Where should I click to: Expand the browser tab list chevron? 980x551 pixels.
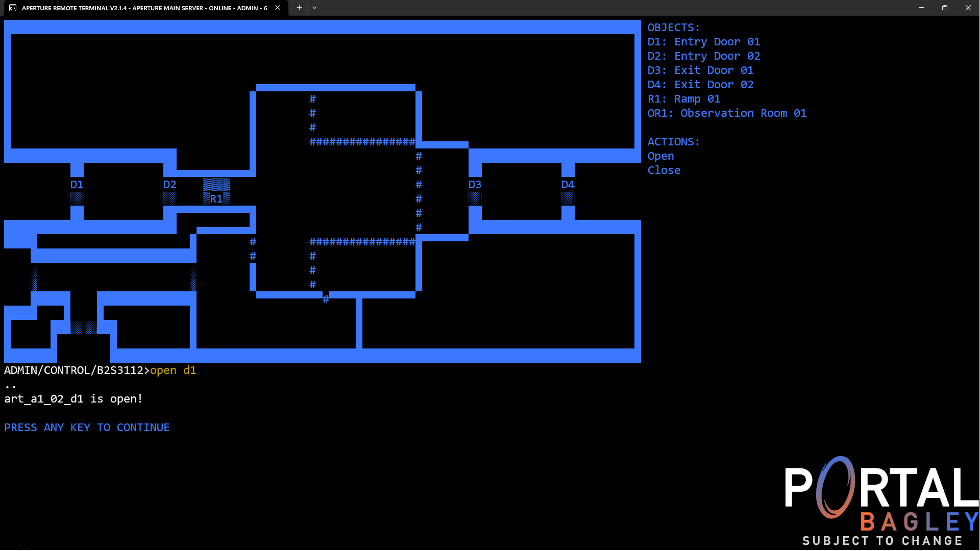click(314, 8)
